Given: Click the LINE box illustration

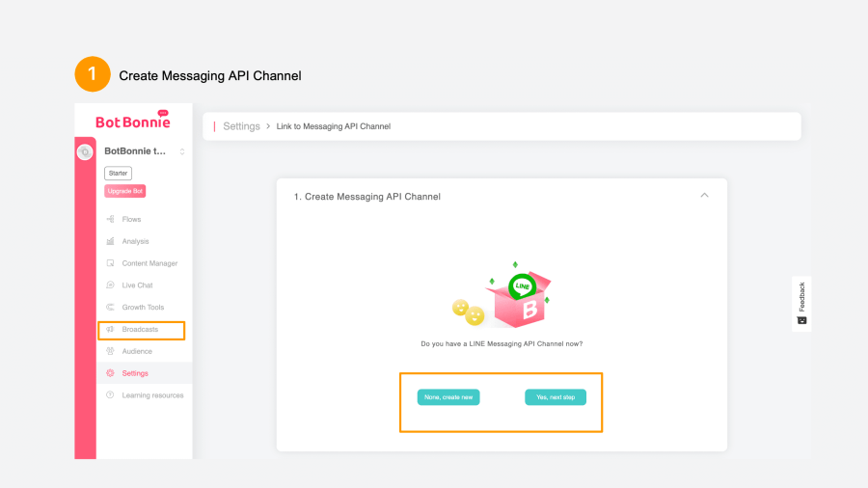Looking at the screenshot, I should pos(502,294).
